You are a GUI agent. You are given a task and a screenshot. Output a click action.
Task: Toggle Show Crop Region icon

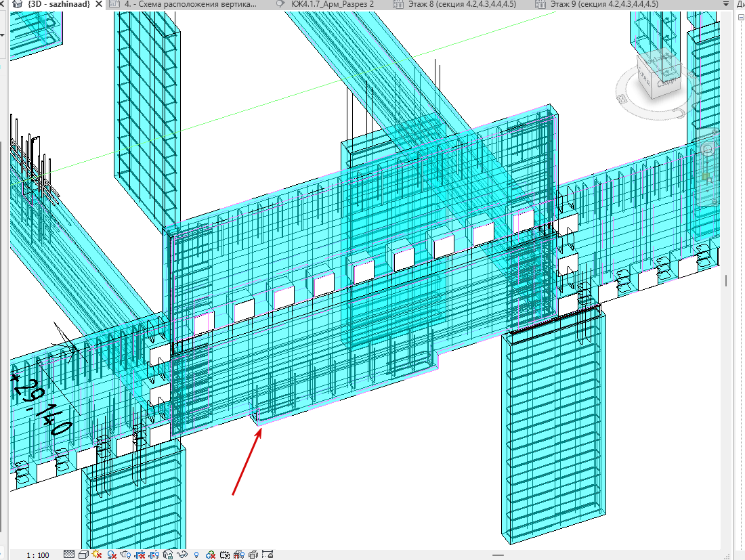pos(154,555)
